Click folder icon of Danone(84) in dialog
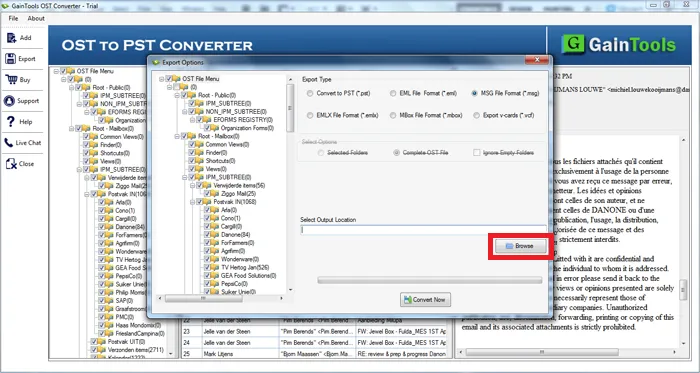This screenshot has width=700, height=373. (x=215, y=235)
